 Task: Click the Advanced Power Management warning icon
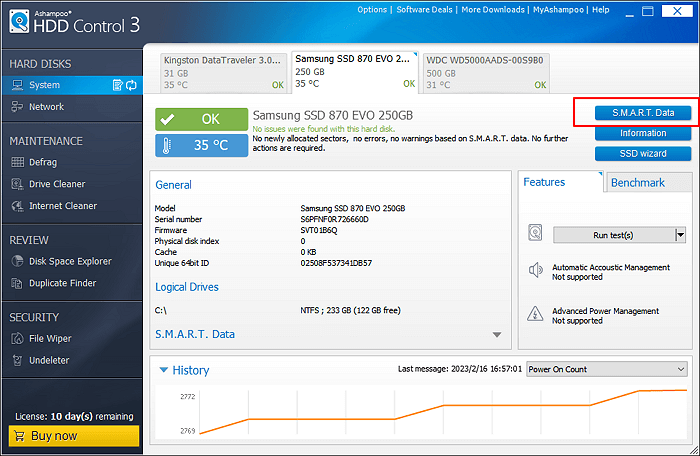(x=536, y=314)
